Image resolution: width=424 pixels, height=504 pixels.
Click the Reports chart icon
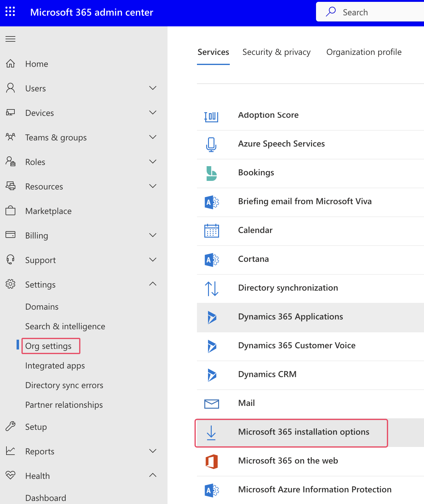tap(10, 451)
